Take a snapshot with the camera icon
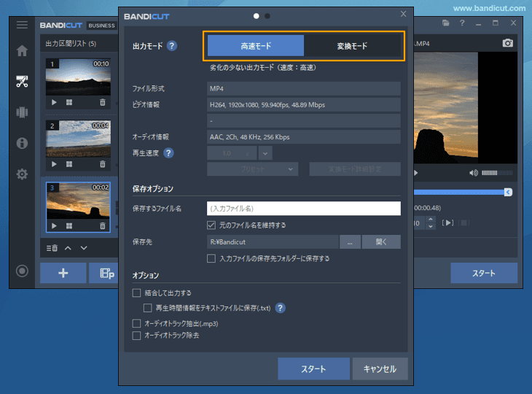The image size is (532, 394). point(507,43)
